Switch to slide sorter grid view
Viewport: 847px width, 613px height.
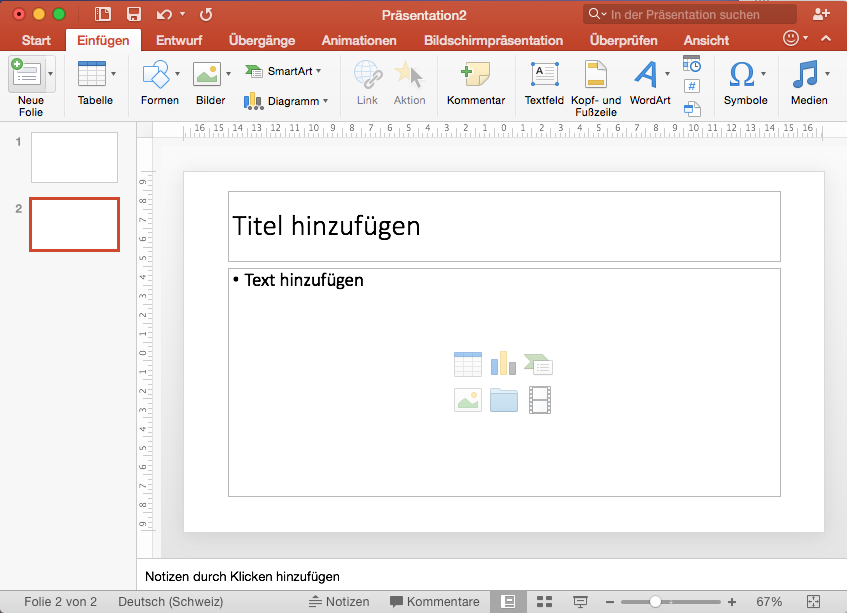[x=545, y=602]
